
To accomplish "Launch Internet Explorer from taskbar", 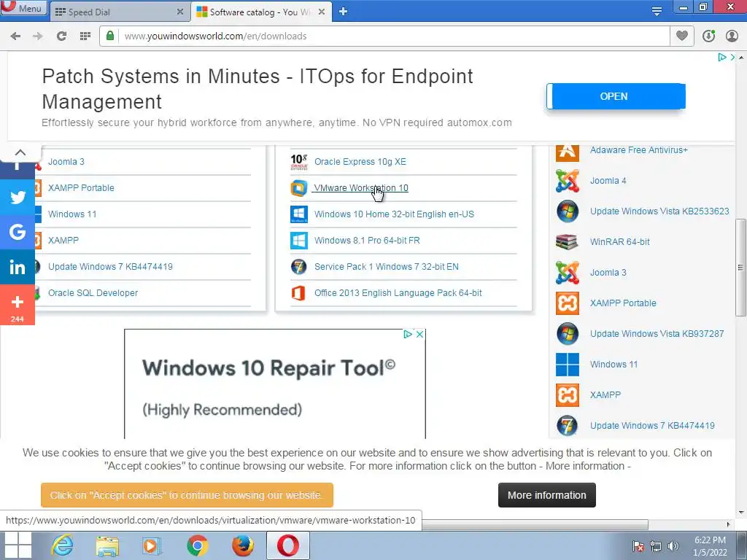I will point(63,545).
